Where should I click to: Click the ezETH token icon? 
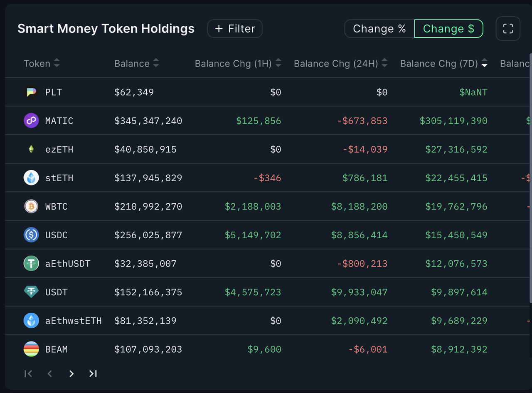(31, 149)
